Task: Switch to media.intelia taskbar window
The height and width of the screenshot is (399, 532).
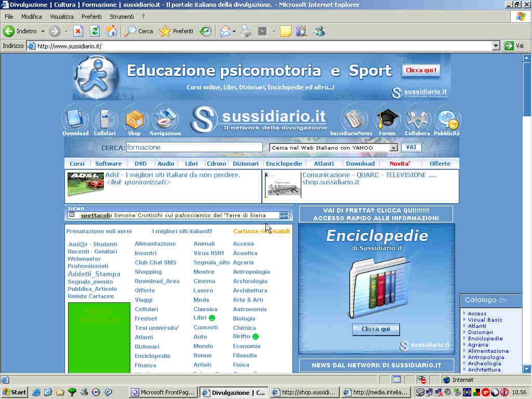Action: coord(376,392)
